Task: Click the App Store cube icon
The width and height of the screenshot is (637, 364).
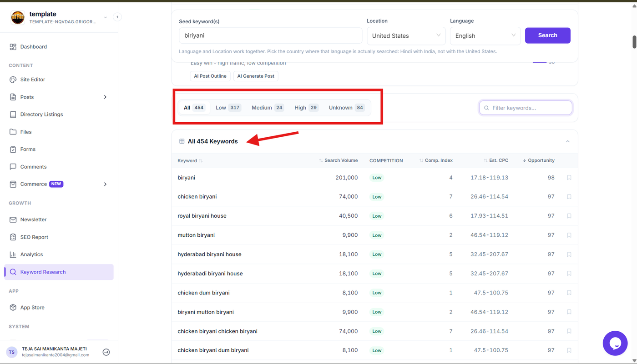Action: coord(13,308)
